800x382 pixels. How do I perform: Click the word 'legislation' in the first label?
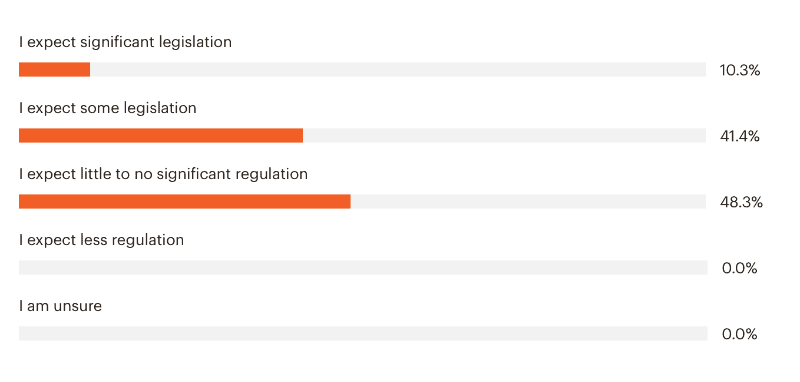coord(195,42)
